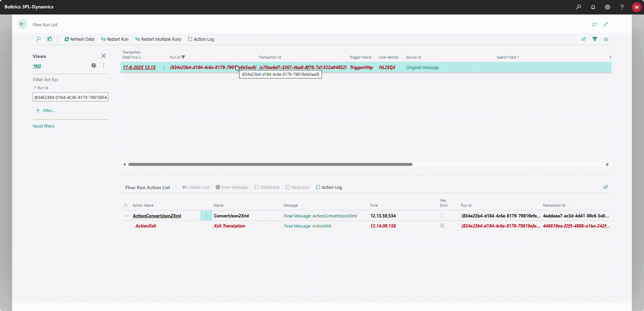This screenshot has height=311, width=644.
Task: Open the Settings gear in the title bar
Action: (608, 7)
